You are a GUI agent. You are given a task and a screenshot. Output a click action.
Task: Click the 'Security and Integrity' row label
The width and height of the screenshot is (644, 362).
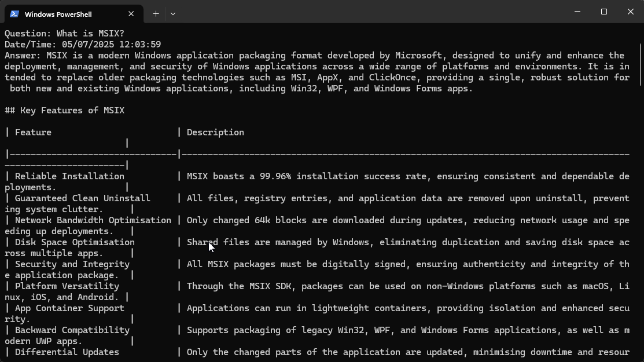click(72, 264)
